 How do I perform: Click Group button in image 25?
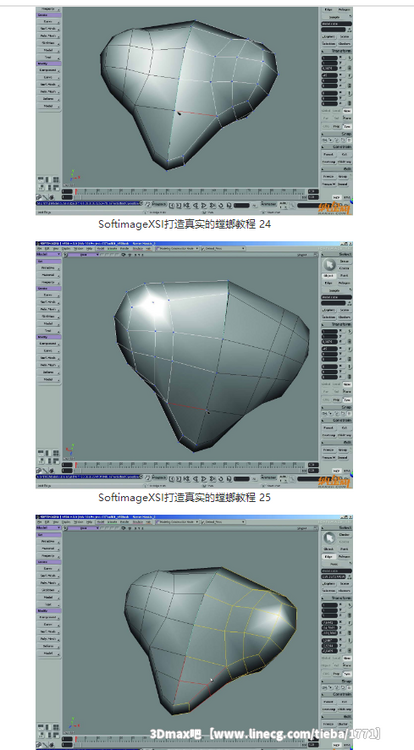point(344,450)
